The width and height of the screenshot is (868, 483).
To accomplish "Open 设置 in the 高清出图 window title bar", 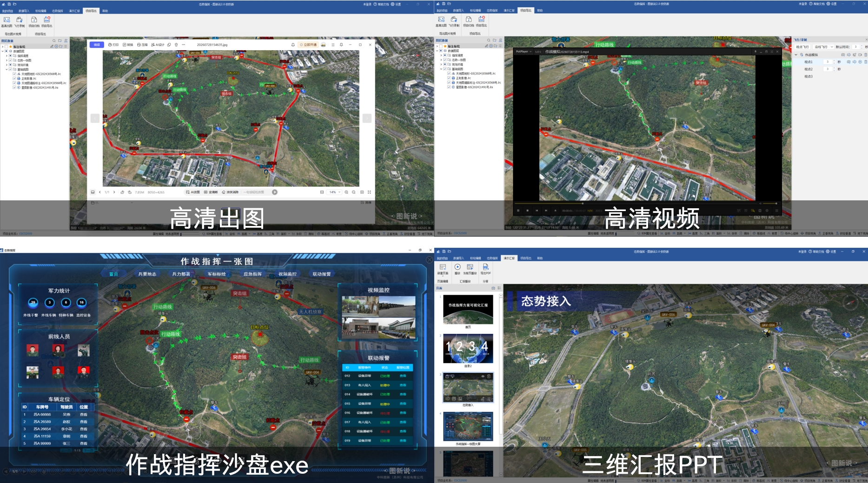I will point(397,4).
